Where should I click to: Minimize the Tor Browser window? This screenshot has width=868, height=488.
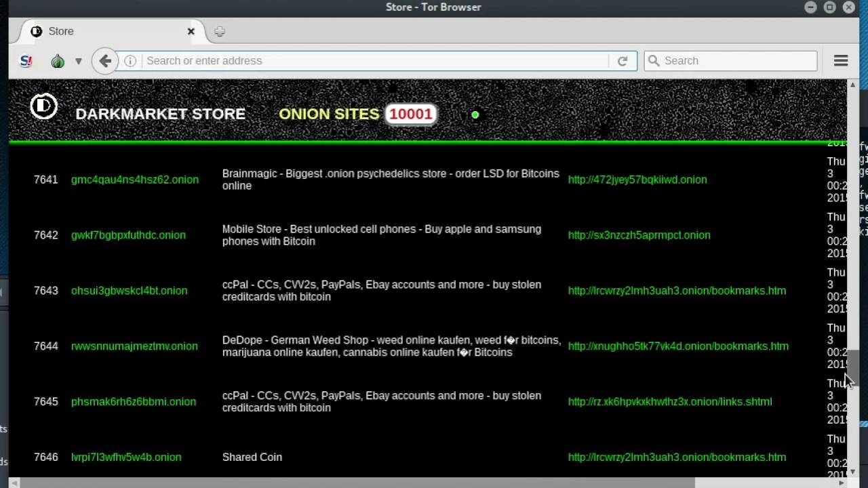click(x=810, y=7)
